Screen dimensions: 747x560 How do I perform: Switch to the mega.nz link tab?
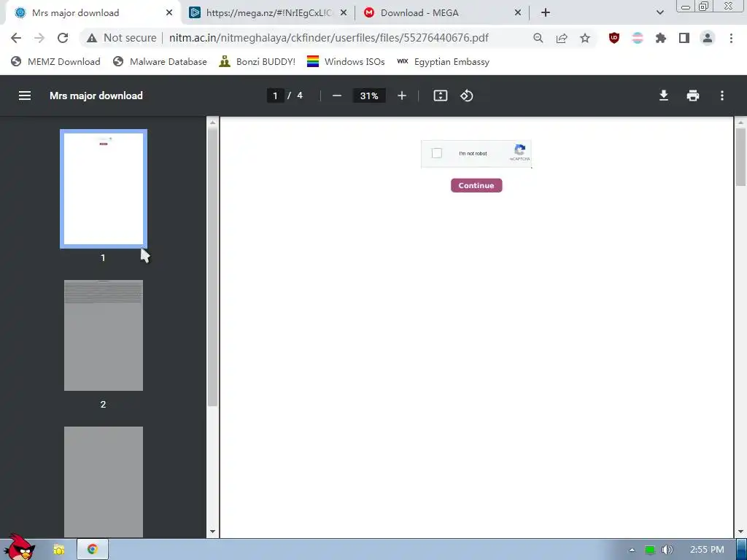click(269, 13)
